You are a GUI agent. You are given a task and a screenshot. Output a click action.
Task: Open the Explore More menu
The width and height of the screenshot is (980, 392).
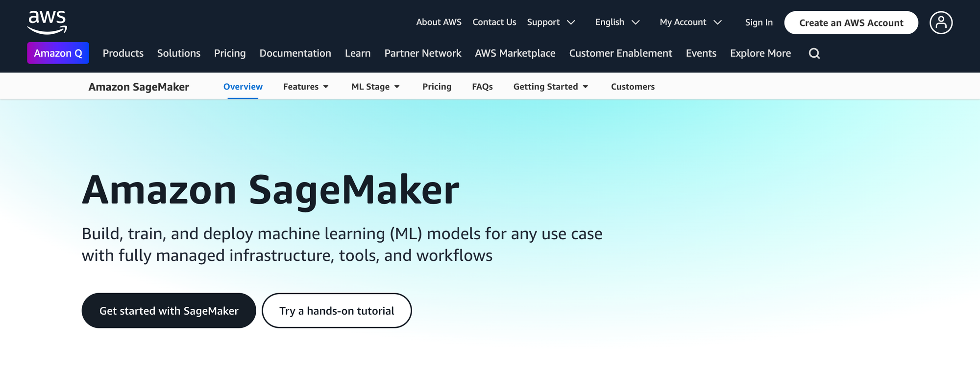click(x=760, y=53)
